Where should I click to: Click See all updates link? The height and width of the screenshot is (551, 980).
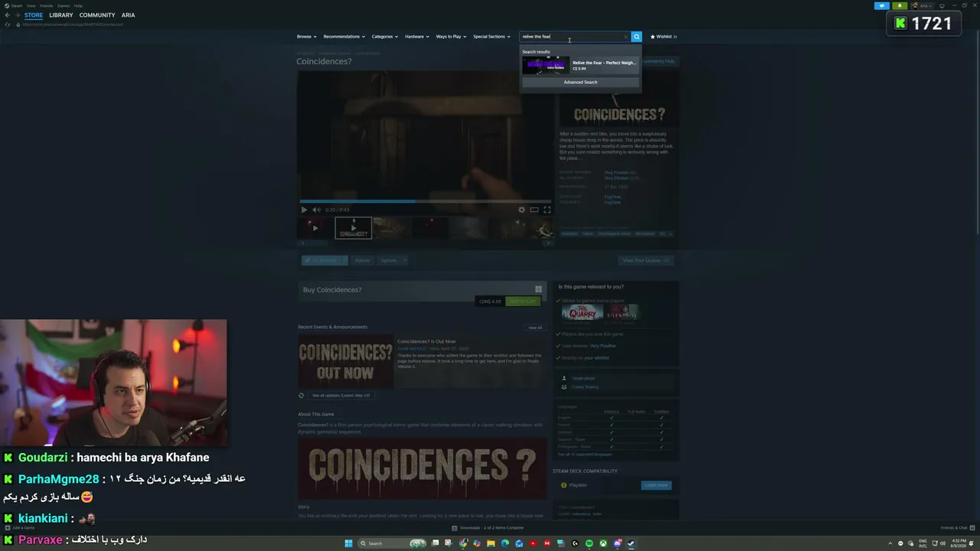click(x=341, y=396)
